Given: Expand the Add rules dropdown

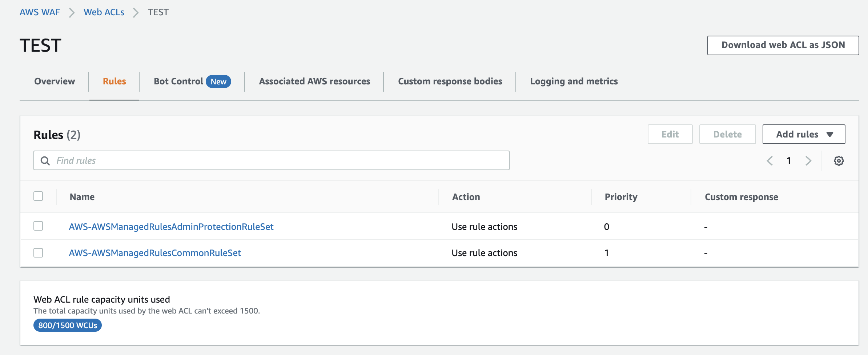Looking at the screenshot, I should (x=804, y=134).
